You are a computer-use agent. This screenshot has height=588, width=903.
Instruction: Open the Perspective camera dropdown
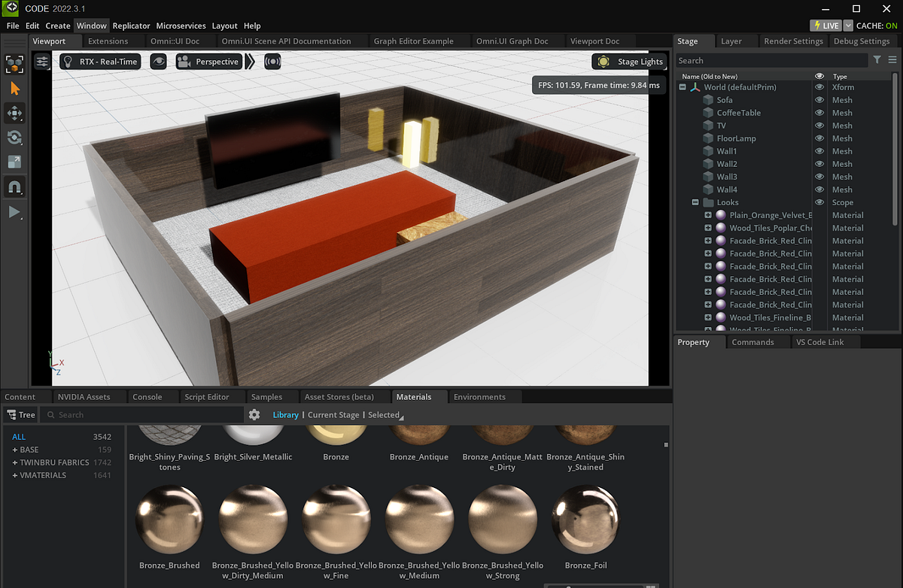click(x=208, y=62)
